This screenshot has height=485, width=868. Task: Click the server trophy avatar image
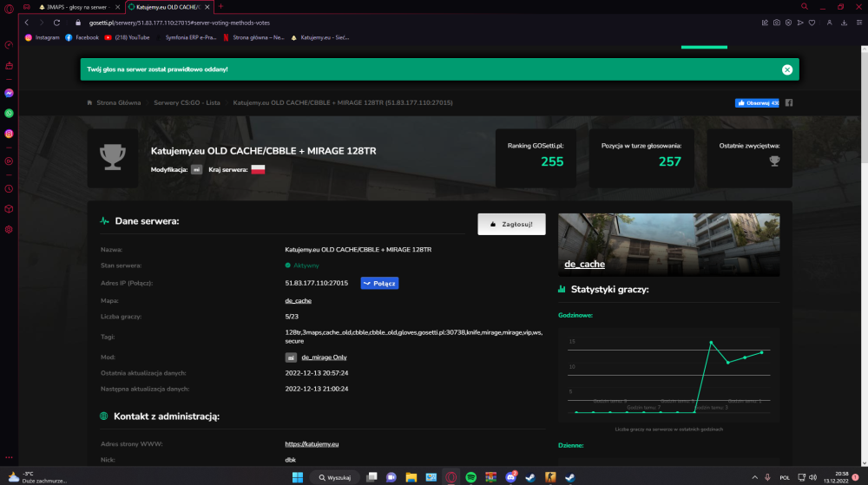(113, 158)
